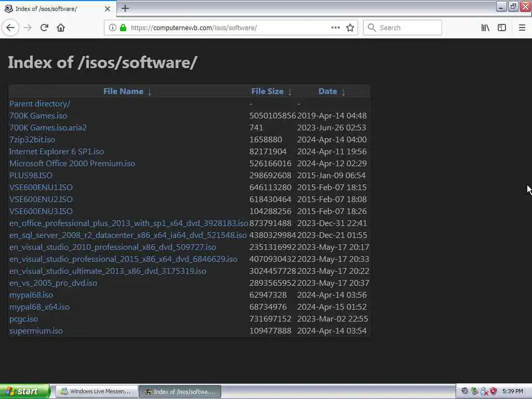
Task: Download en_sql_server_2008_r2_datacenter iso link
Action: [x=128, y=235]
